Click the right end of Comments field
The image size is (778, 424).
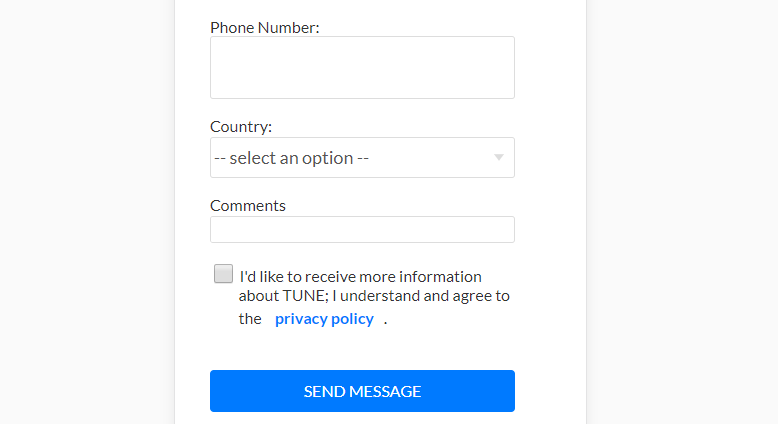click(x=503, y=230)
